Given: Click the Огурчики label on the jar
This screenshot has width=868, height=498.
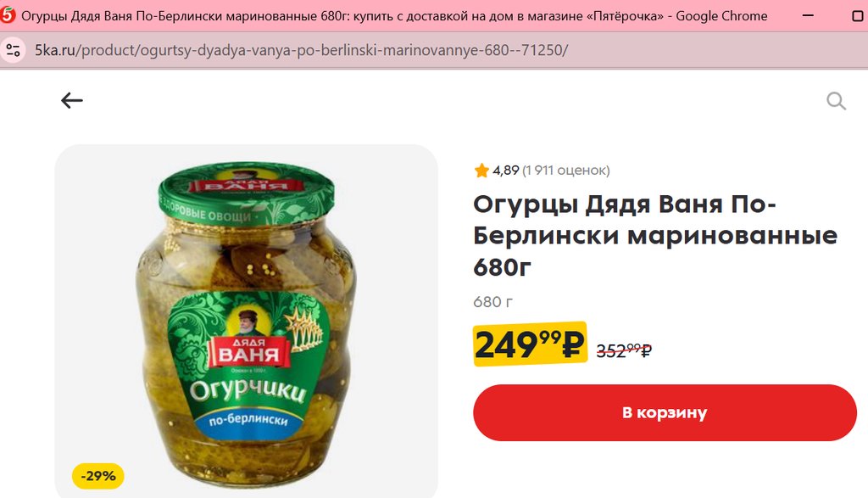Looking at the screenshot, I should coord(247,389).
